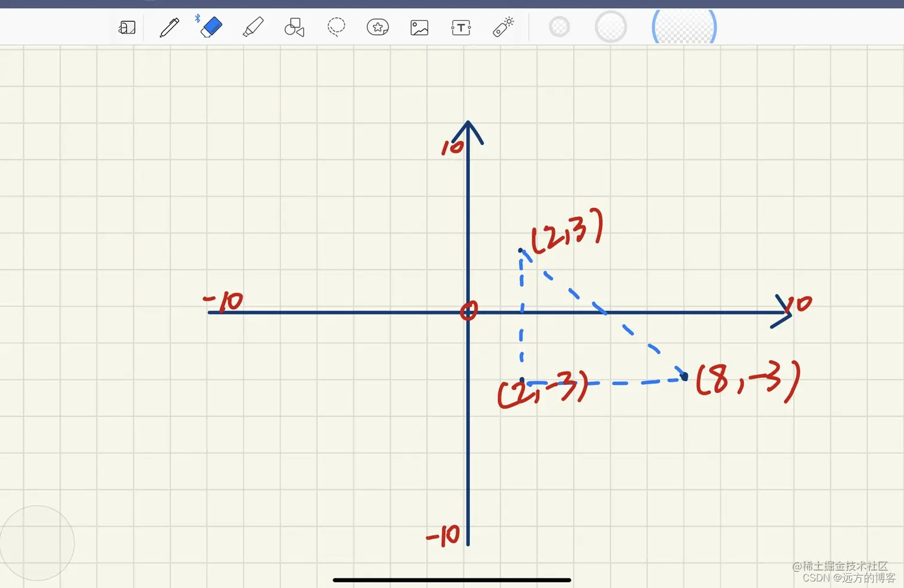This screenshot has height=588, width=904.
Task: Select the Shapes tool
Action: [x=294, y=27]
